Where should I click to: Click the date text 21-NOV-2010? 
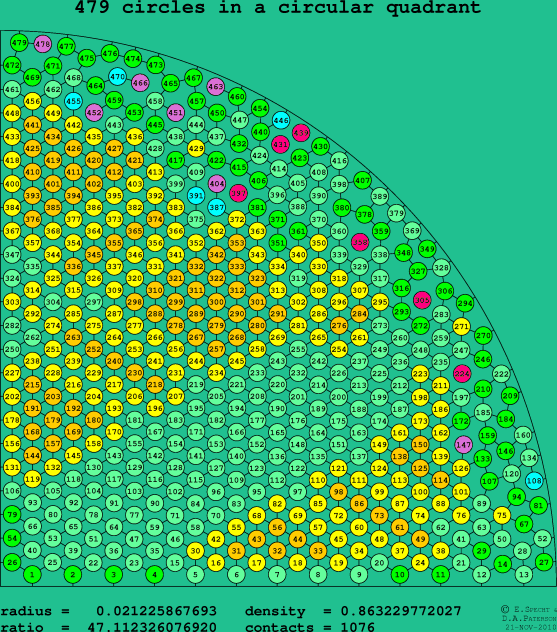pos(531,627)
